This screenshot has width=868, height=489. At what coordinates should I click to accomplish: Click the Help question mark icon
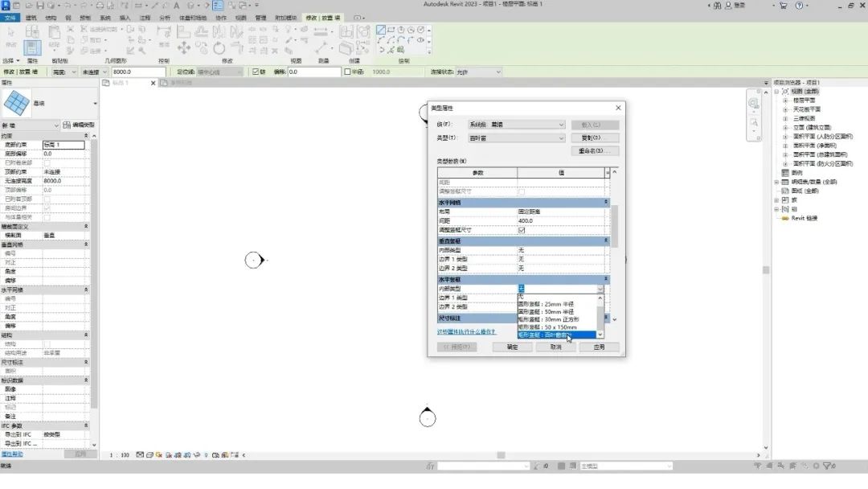tap(799, 6)
